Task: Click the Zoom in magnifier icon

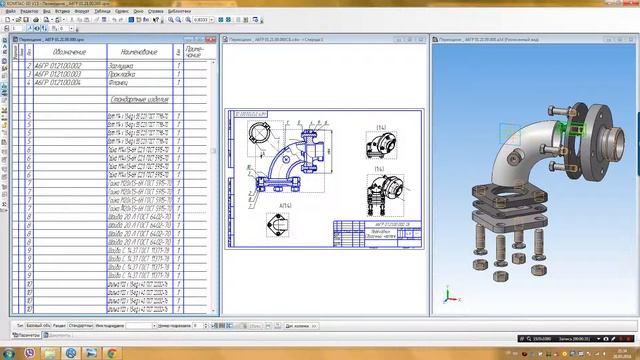Action: [x=171, y=20]
